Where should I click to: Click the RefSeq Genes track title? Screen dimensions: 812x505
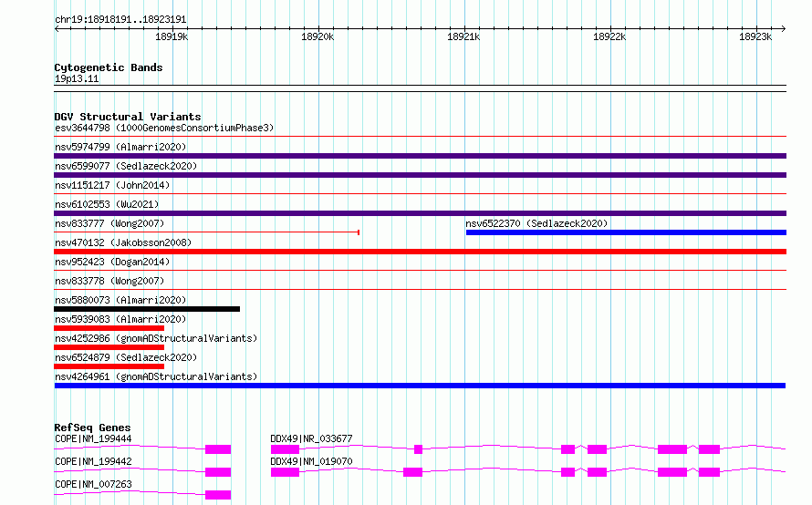[x=92, y=428]
